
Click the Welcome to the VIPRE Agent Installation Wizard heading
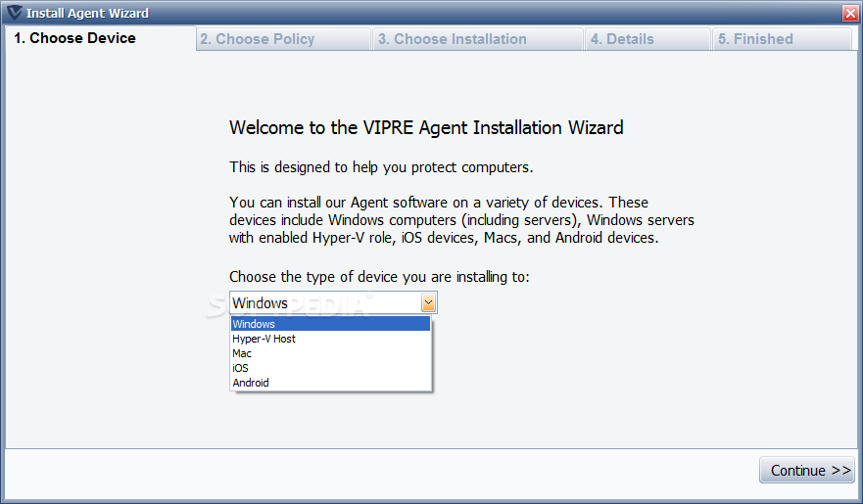[x=426, y=127]
